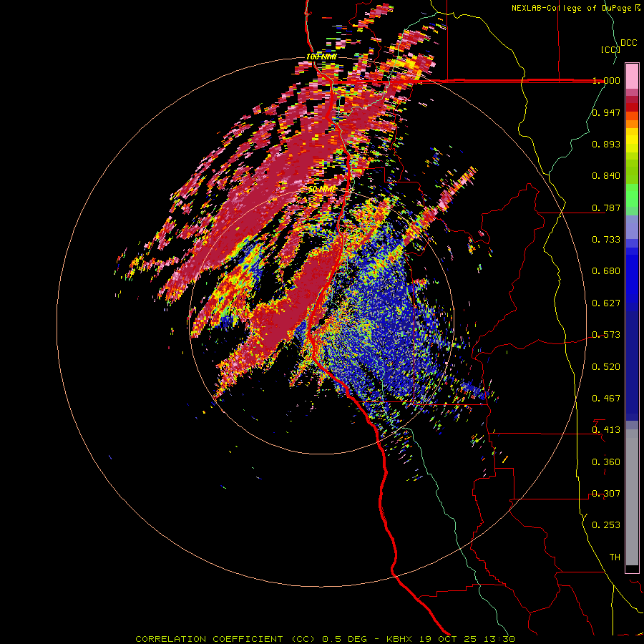Select the 1.000 legend value

pos(606,80)
